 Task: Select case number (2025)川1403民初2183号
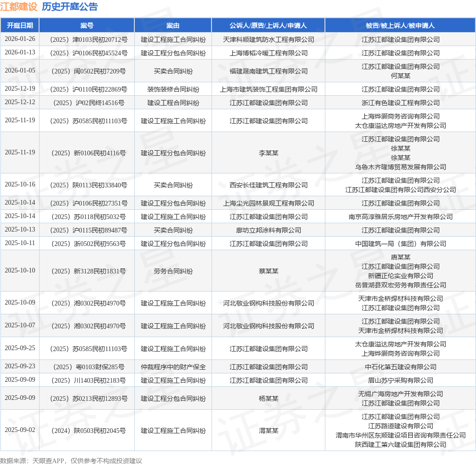[x=89, y=380]
